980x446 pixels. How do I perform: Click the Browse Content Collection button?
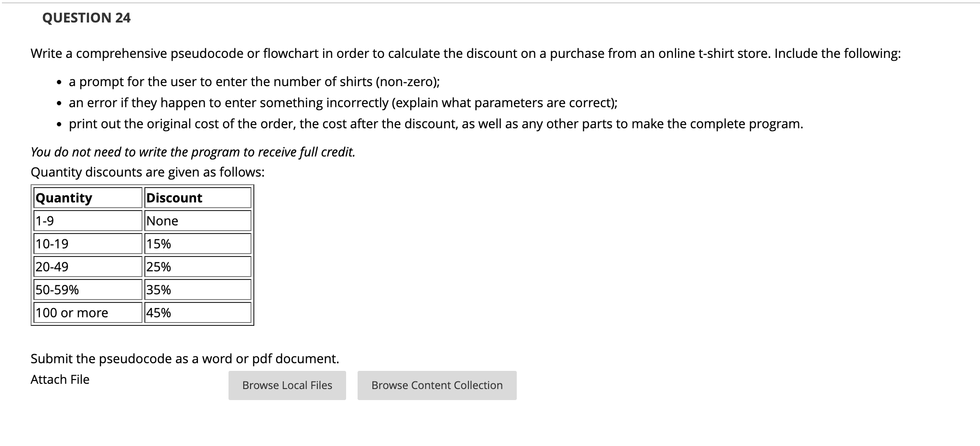[x=436, y=385]
